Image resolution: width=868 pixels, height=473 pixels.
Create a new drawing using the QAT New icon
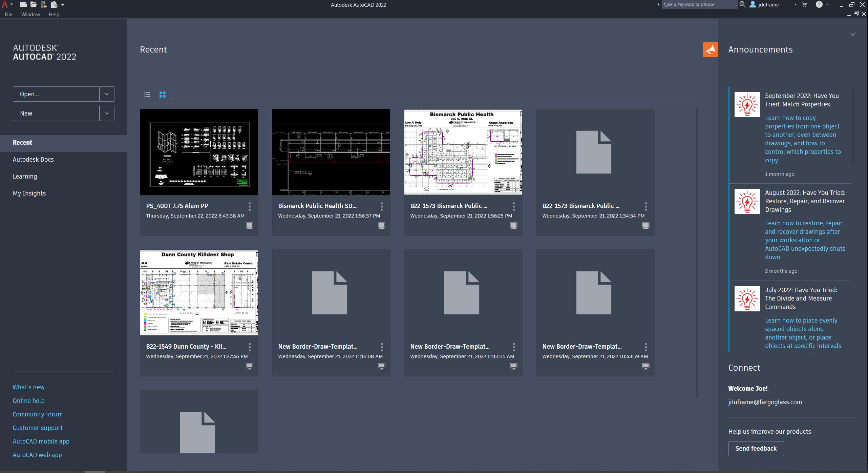(23, 4)
